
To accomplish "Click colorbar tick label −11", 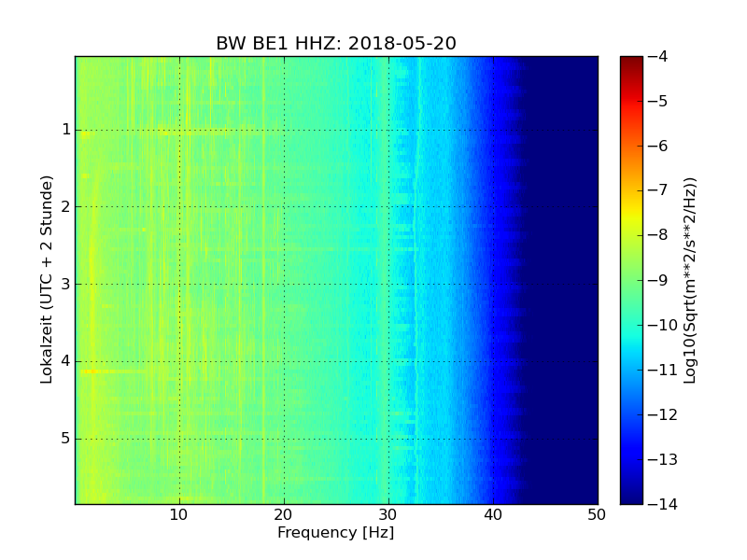I will point(663,370).
